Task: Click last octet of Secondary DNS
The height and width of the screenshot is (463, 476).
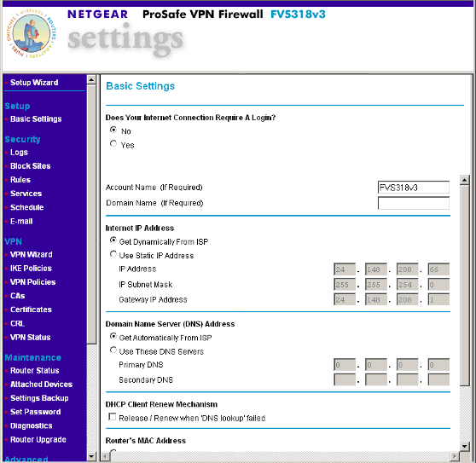Action: point(438,380)
